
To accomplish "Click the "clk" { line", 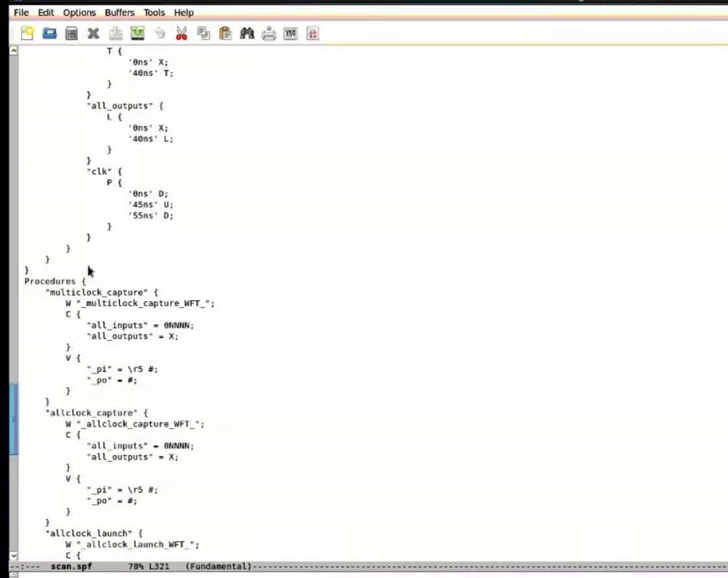I will pos(104,172).
